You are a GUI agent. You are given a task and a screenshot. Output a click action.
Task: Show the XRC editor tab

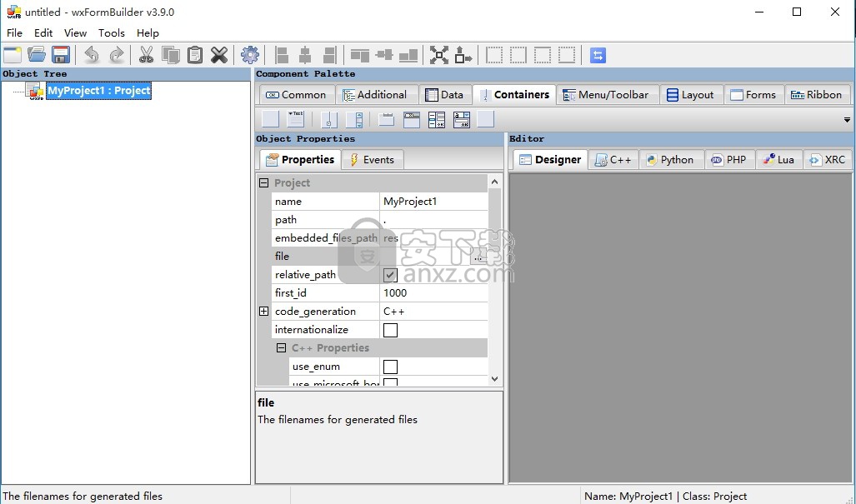click(x=828, y=160)
